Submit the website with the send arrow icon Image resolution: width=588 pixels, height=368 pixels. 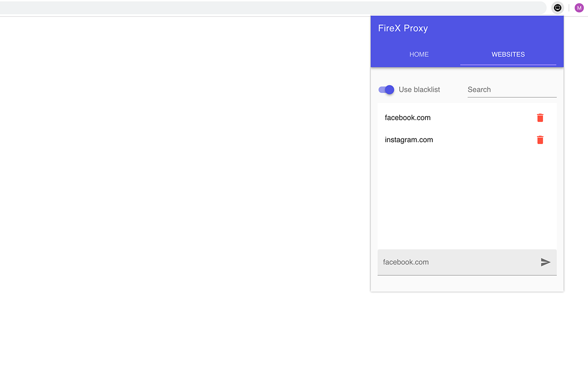(546, 262)
